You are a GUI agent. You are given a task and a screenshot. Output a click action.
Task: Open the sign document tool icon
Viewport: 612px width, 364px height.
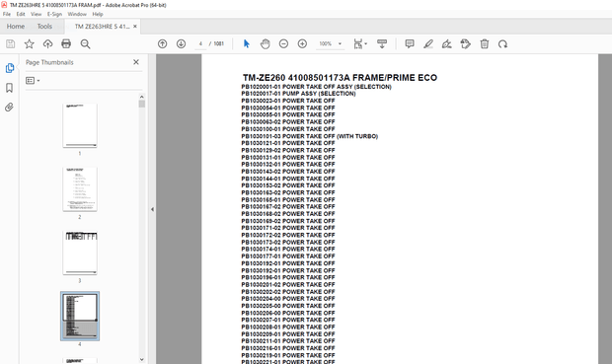pyautogui.click(x=447, y=44)
